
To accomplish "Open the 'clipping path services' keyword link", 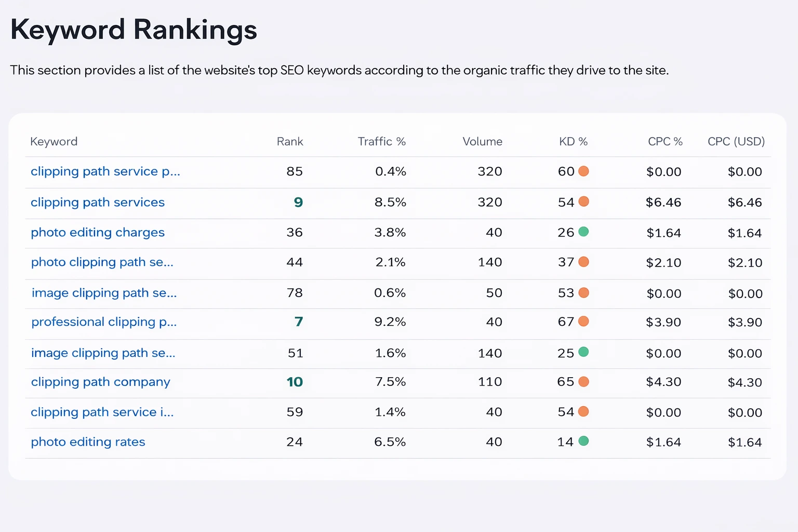I will tap(98, 202).
